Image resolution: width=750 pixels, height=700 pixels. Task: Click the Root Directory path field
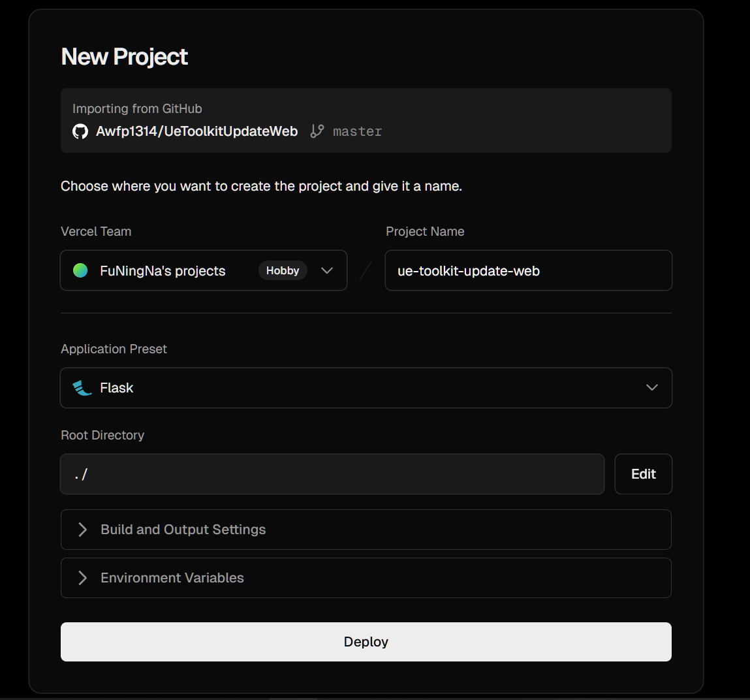click(332, 474)
